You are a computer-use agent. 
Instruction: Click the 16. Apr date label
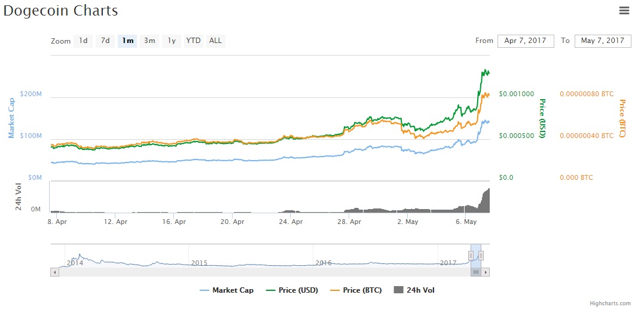[174, 222]
